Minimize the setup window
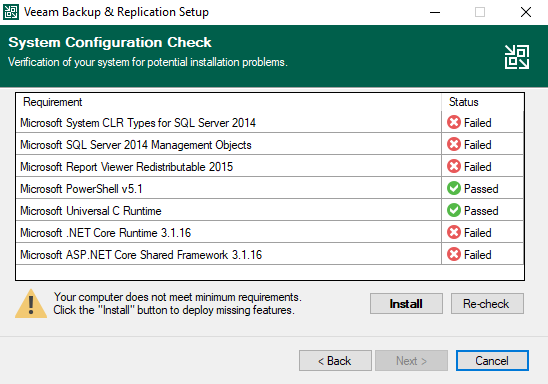Screen dimensions: 548x384 tap(435, 12)
